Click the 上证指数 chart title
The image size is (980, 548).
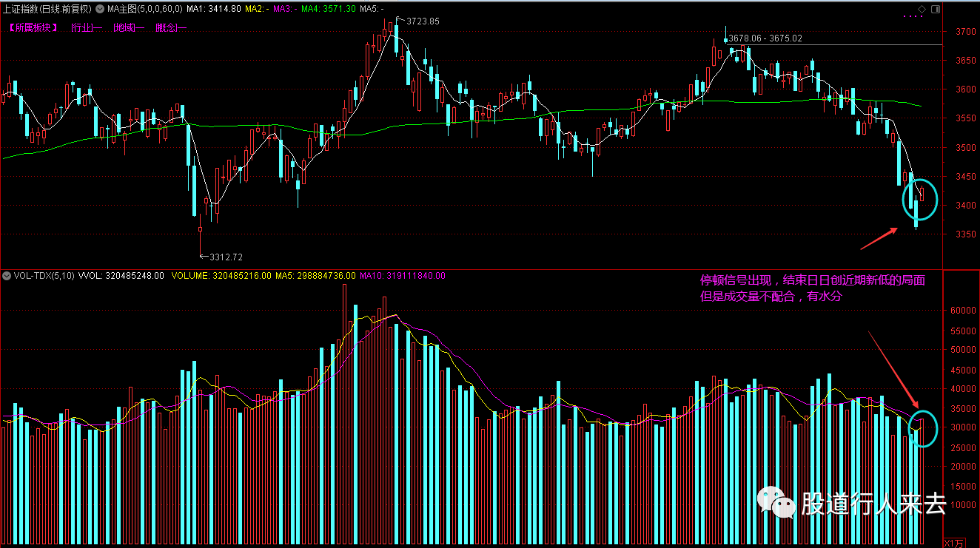[x=48, y=9]
